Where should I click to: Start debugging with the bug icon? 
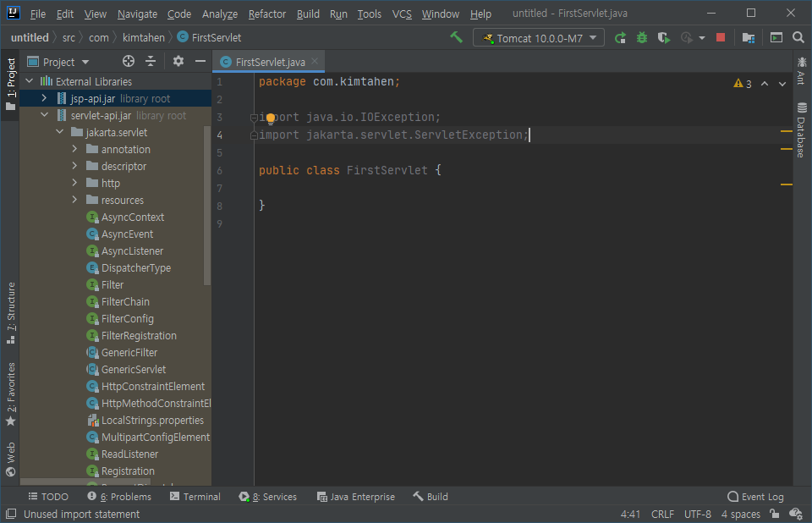pyautogui.click(x=642, y=38)
